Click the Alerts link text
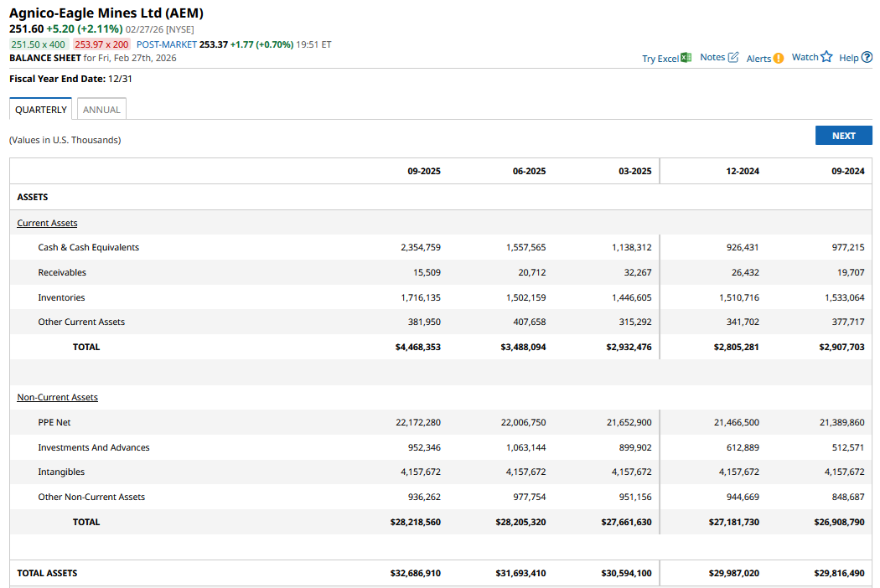The height and width of the screenshot is (588, 880). (758, 59)
